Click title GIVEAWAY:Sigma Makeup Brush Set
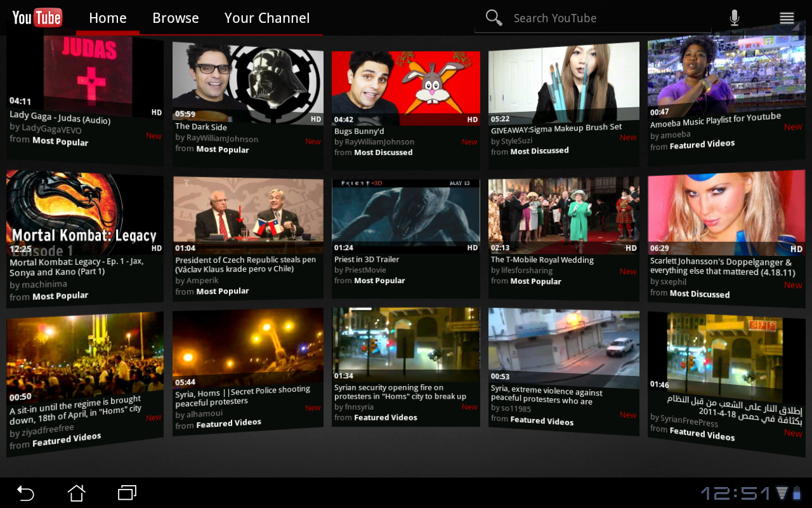This screenshot has width=812, height=508. pyautogui.click(x=556, y=128)
